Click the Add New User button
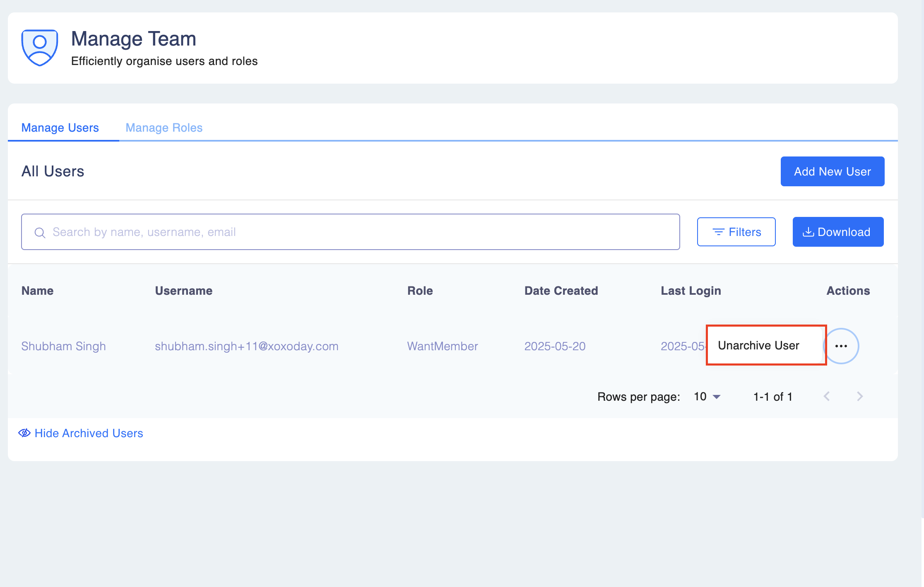924x587 pixels. click(832, 171)
